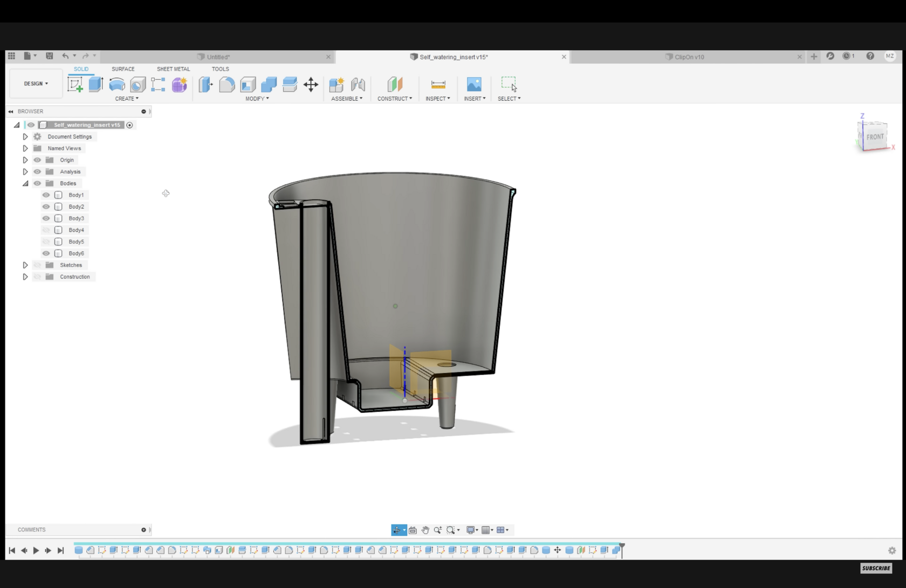Viewport: 906px width, 588px height.
Task: Click the timeline Play button
Action: pyautogui.click(x=36, y=550)
